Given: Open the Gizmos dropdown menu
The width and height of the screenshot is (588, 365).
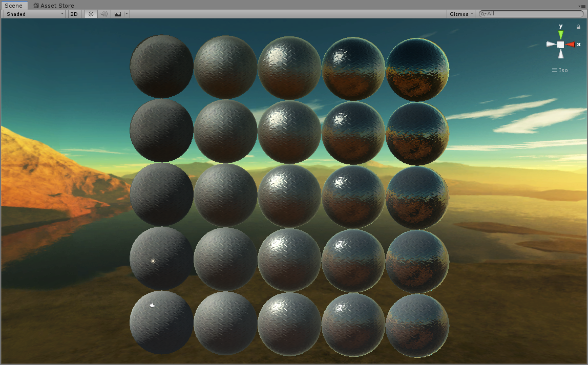Looking at the screenshot, I should tap(461, 14).
